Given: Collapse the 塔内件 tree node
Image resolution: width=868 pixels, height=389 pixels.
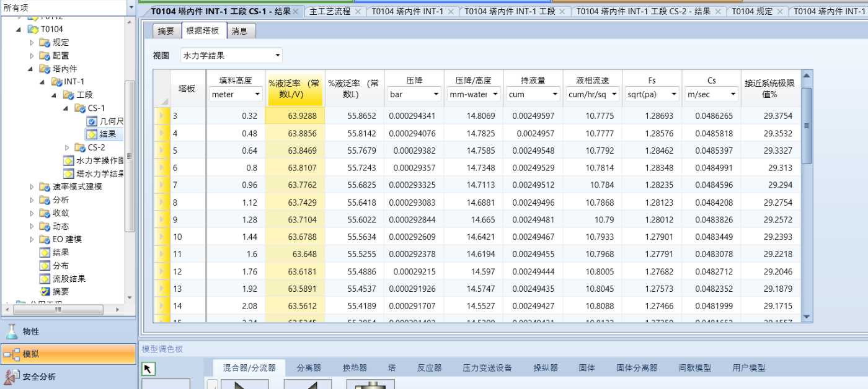Looking at the screenshot, I should pyautogui.click(x=30, y=69).
